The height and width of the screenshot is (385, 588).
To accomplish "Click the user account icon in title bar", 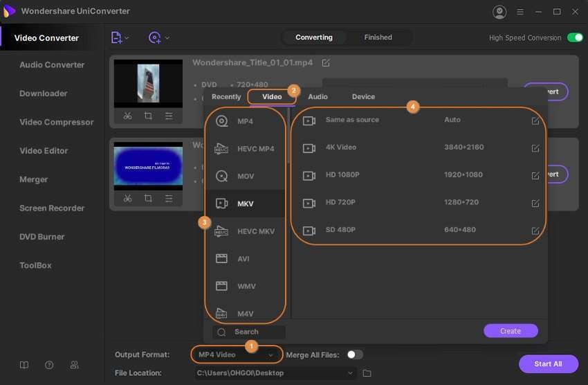I will pos(499,12).
